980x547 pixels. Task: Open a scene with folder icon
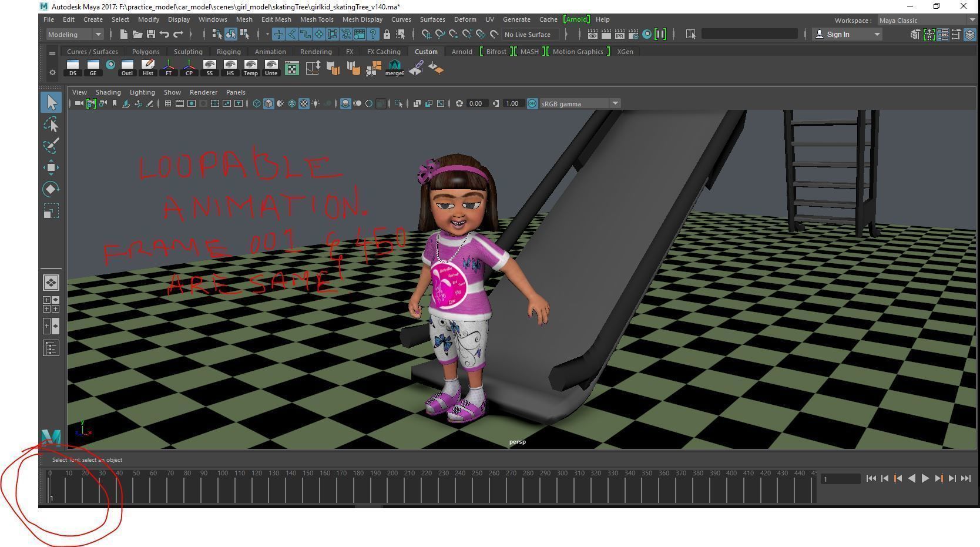tap(137, 35)
